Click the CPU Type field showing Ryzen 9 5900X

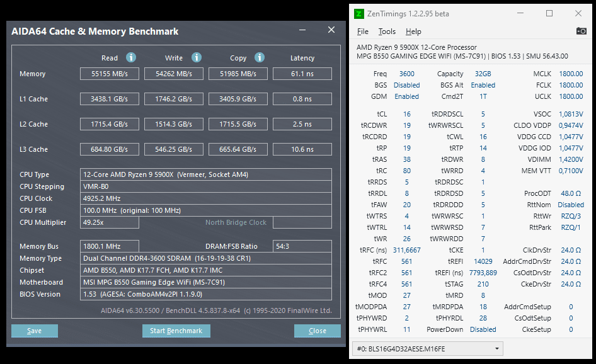click(205, 174)
